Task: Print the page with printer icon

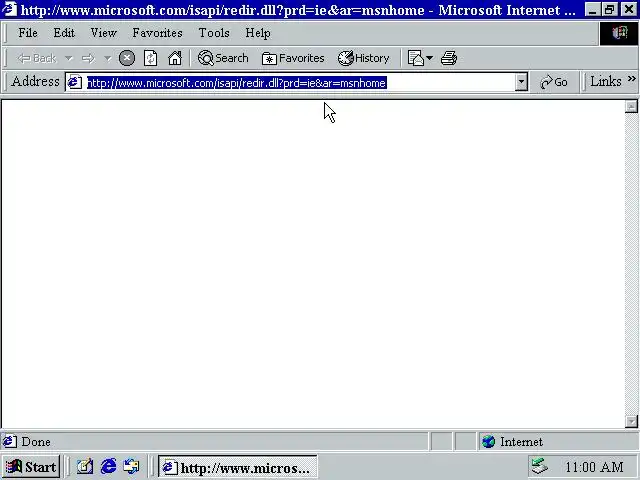Action: click(x=449, y=58)
